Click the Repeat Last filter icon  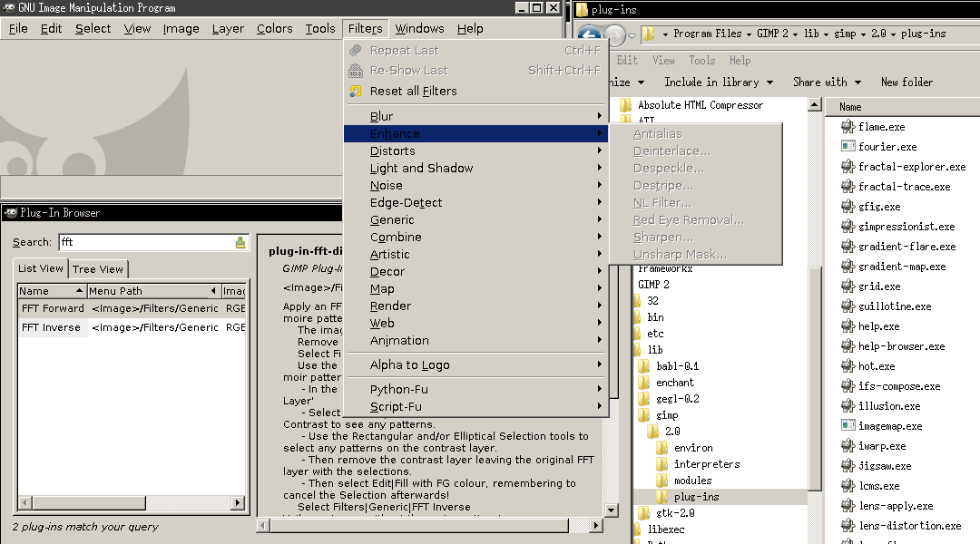[356, 51]
